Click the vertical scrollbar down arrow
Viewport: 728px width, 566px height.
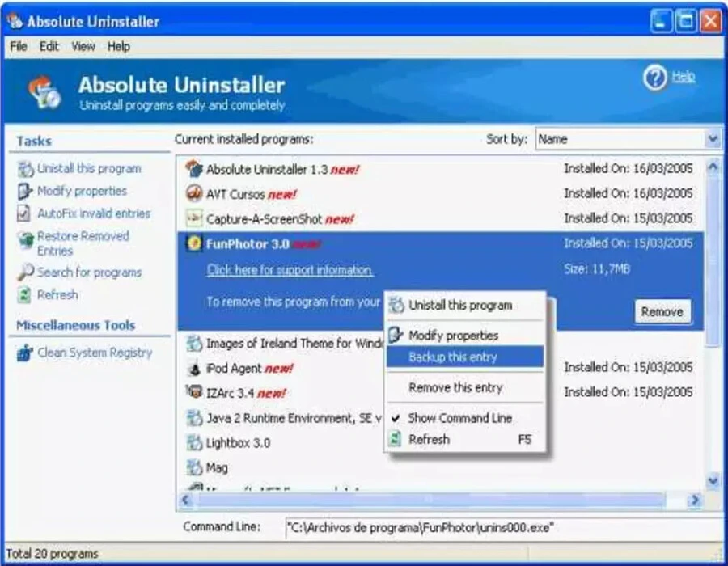coord(713,482)
